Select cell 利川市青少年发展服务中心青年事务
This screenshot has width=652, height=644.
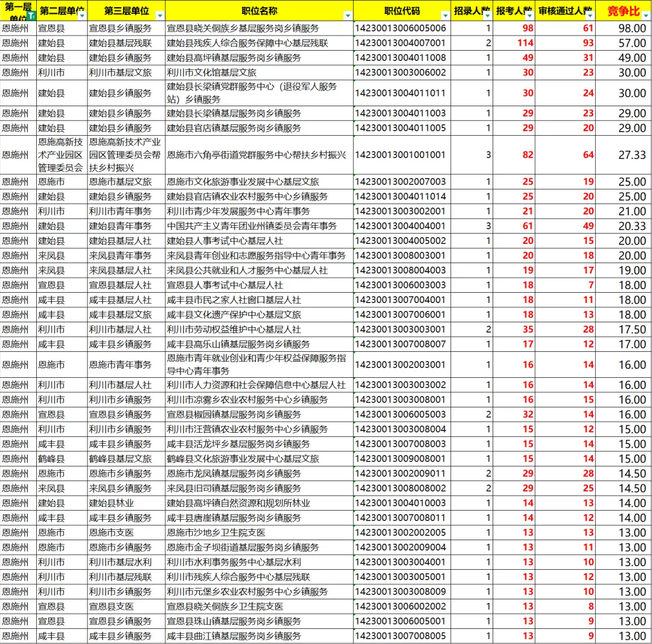point(259,211)
